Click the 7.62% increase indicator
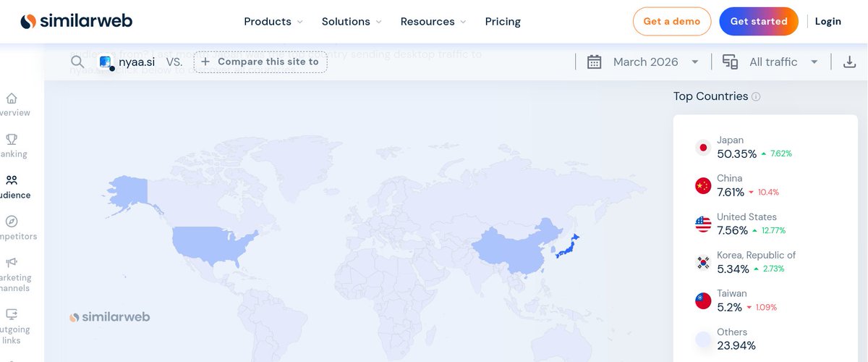The width and height of the screenshot is (868, 362). coord(777,153)
